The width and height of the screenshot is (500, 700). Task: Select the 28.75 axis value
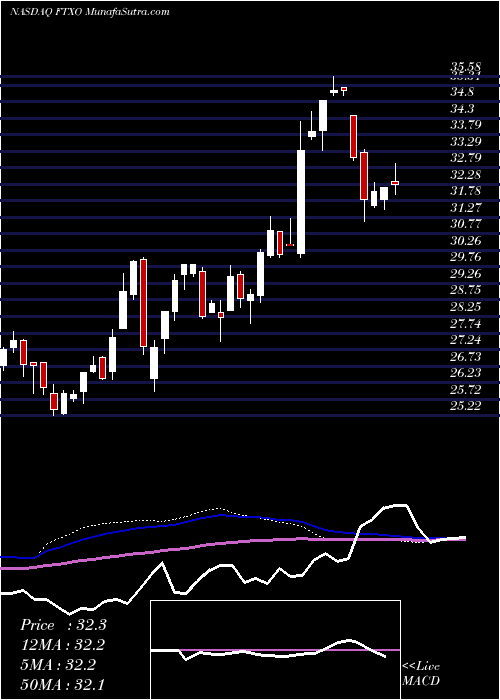466,291
